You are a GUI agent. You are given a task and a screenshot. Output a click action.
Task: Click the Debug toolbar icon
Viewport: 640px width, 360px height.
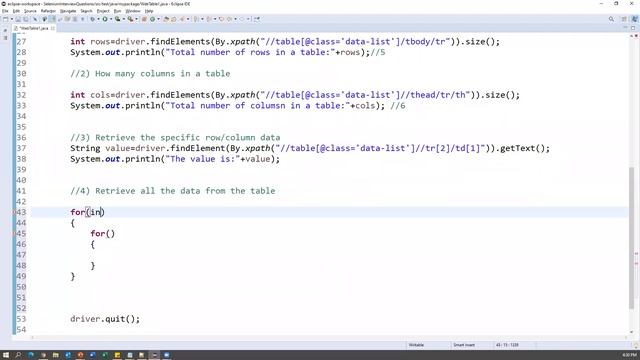[93, 19]
